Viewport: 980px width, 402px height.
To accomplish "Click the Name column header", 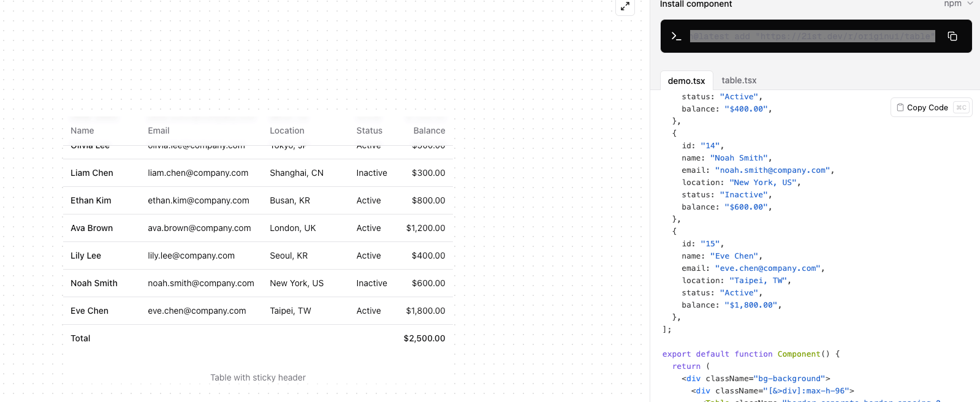I will point(82,131).
